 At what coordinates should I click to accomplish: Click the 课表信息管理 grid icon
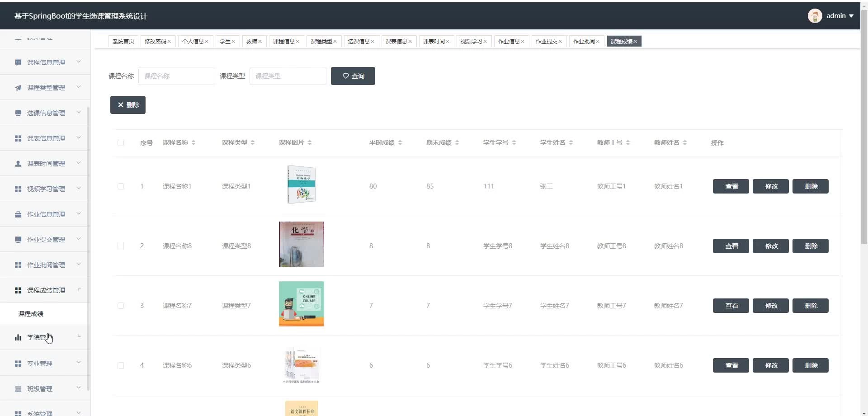18,138
